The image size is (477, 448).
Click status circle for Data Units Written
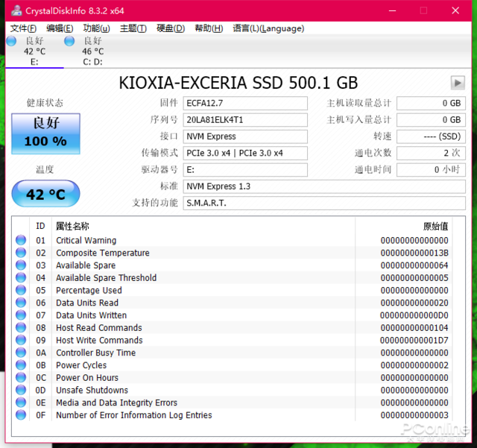(21, 315)
